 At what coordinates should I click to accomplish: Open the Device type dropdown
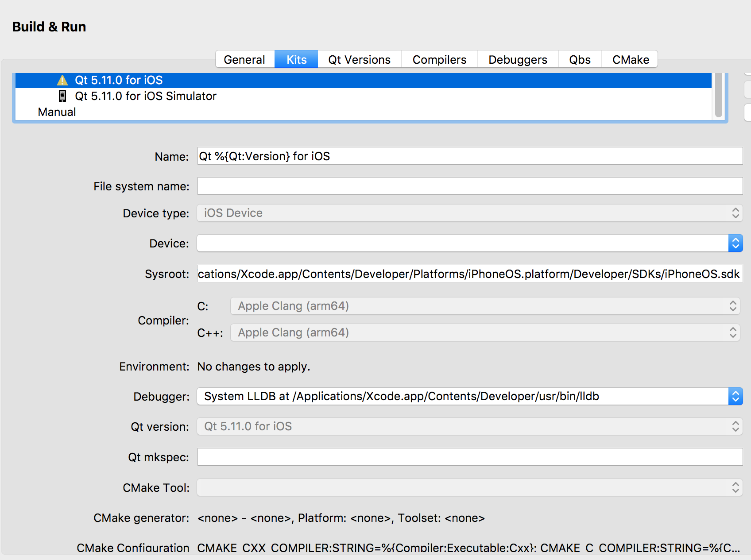(469, 213)
